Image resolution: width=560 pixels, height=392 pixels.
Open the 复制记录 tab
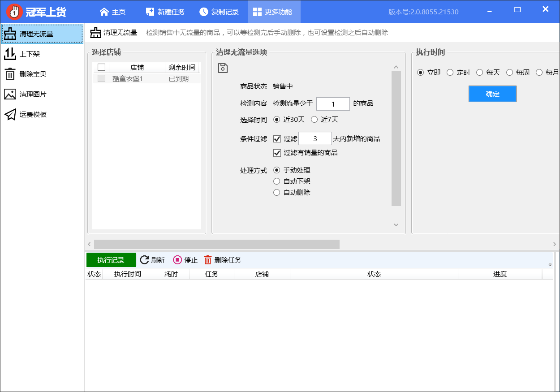pos(219,12)
